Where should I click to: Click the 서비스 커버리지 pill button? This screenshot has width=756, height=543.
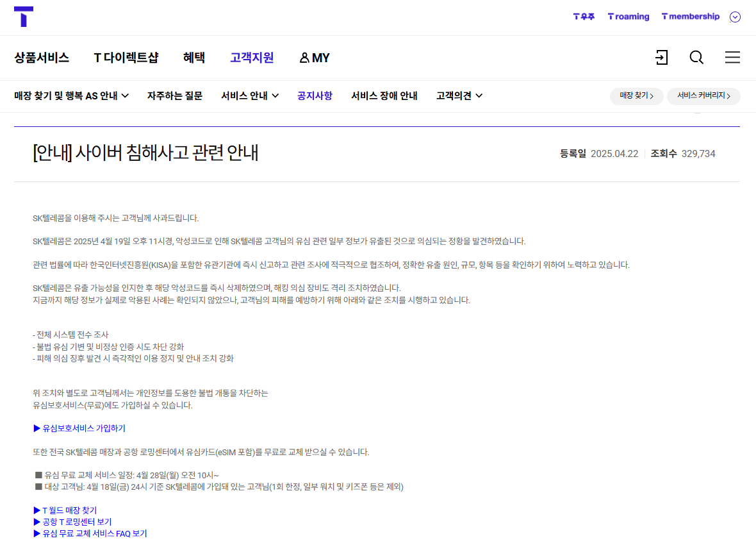pyautogui.click(x=703, y=96)
